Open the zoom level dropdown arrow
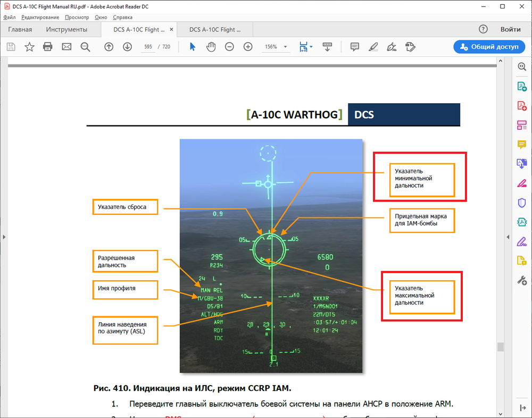532x418 pixels. [285, 47]
